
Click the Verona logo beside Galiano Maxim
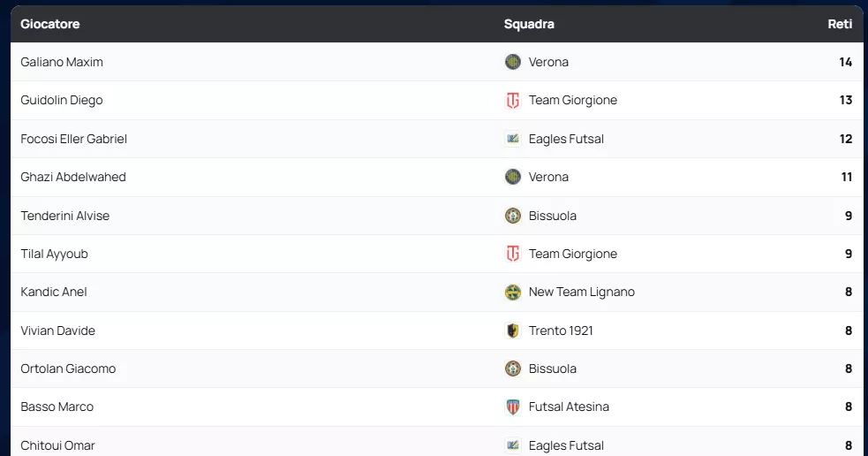pyautogui.click(x=513, y=62)
